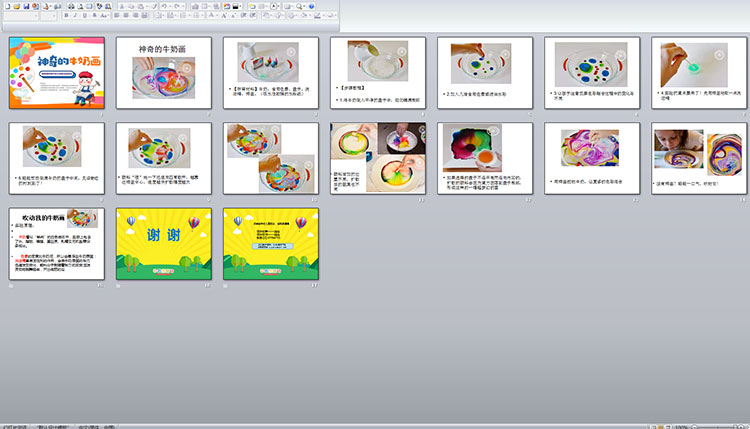Redo the last undone action
The height and width of the screenshot is (429, 750).
tap(177, 7)
